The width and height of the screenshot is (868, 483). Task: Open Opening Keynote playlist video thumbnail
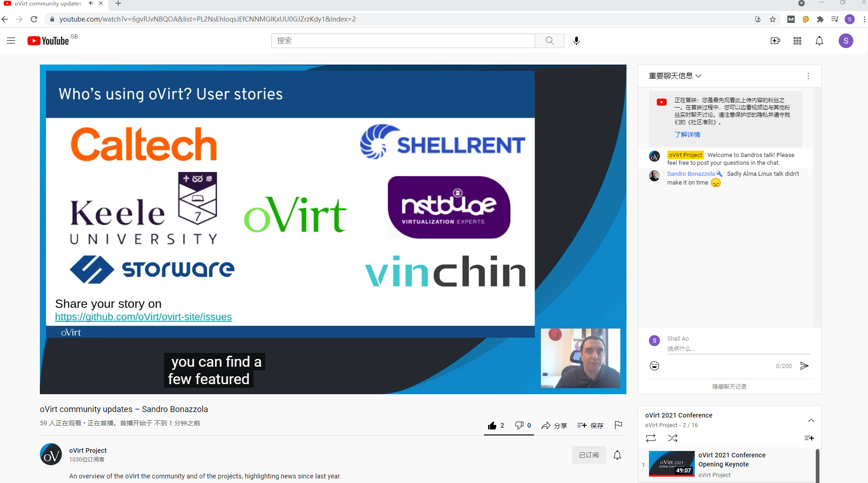click(672, 464)
